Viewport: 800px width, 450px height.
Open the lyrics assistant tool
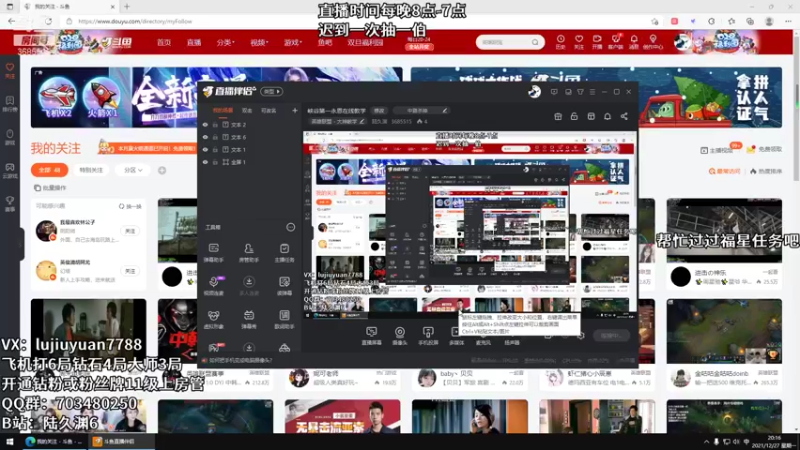pos(284,319)
